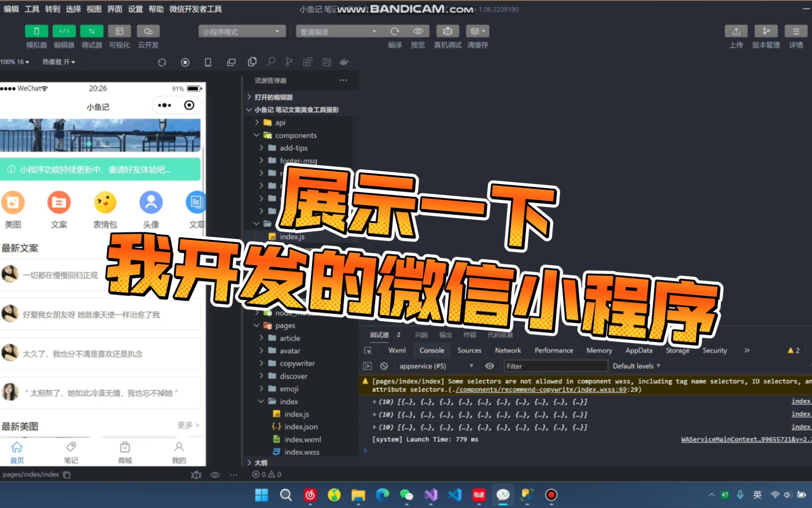Launch 真机调试 real device debugging

[447, 31]
